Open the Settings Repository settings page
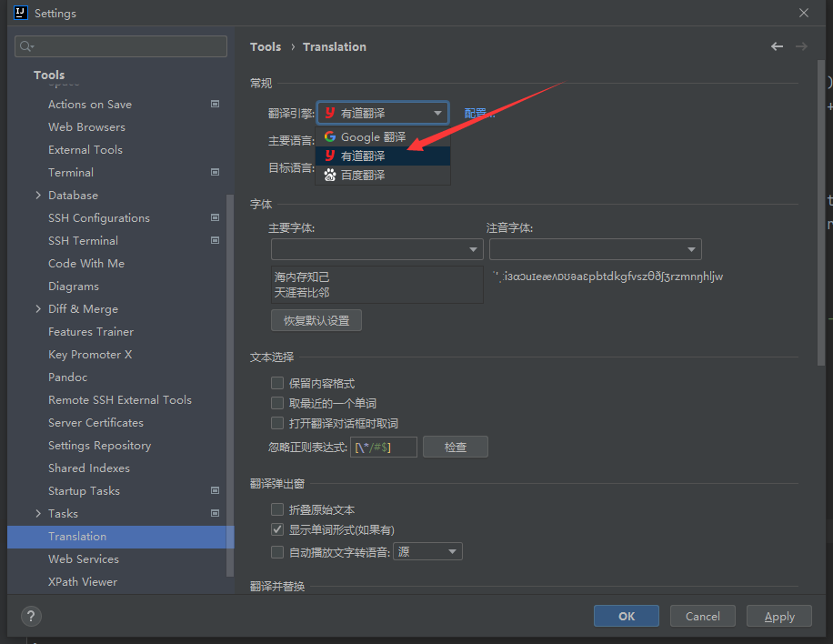The height and width of the screenshot is (644, 833). pyautogui.click(x=99, y=446)
